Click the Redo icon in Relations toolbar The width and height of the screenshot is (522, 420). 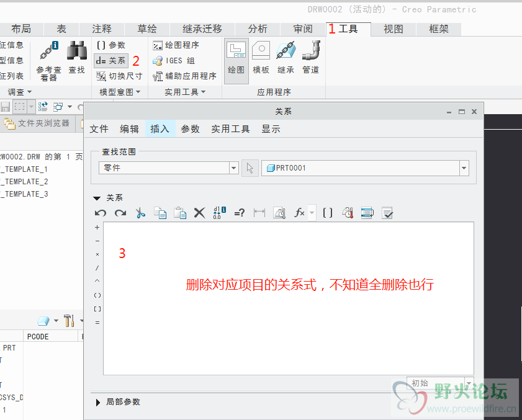tap(120, 213)
